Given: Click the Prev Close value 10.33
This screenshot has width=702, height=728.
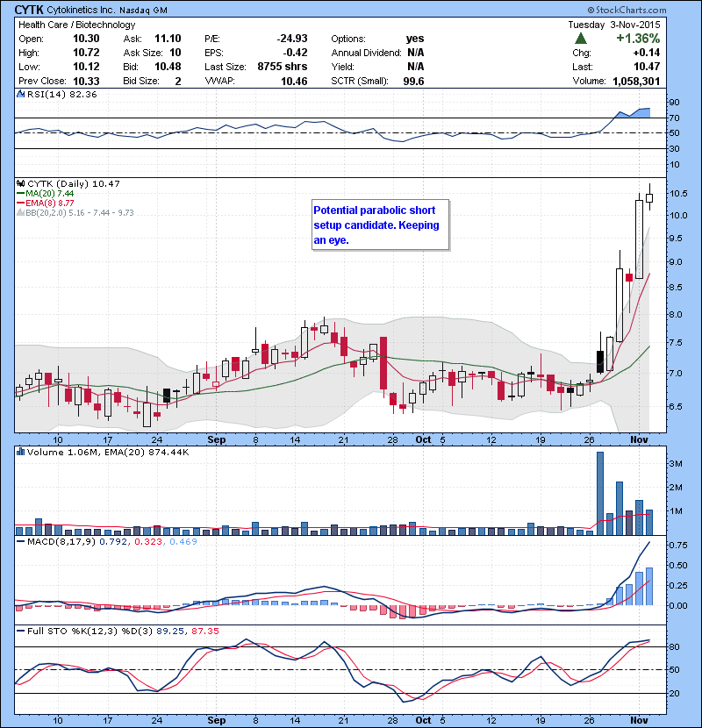Looking at the screenshot, I should (x=86, y=81).
